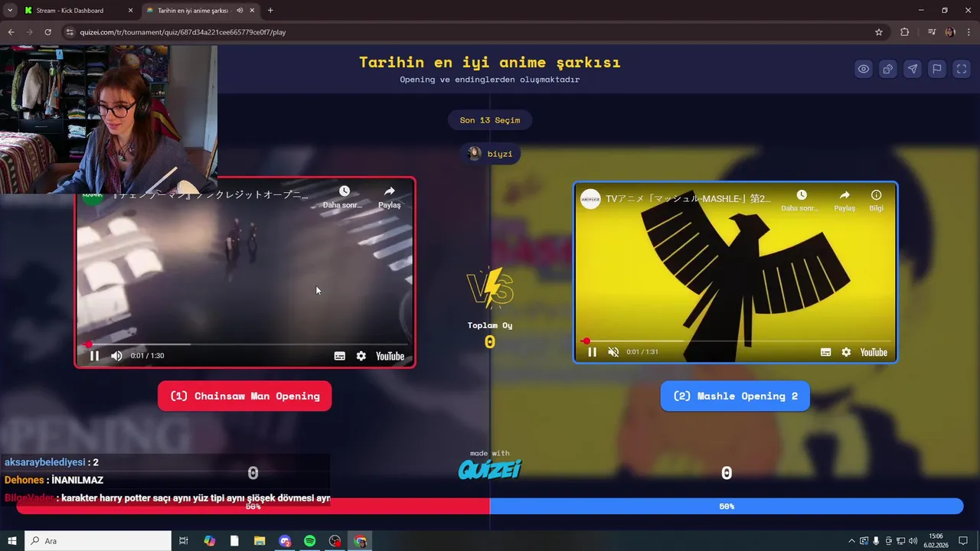The image size is (980, 551).
Task: Click the eye view icon in Quizei header
Action: (x=864, y=69)
